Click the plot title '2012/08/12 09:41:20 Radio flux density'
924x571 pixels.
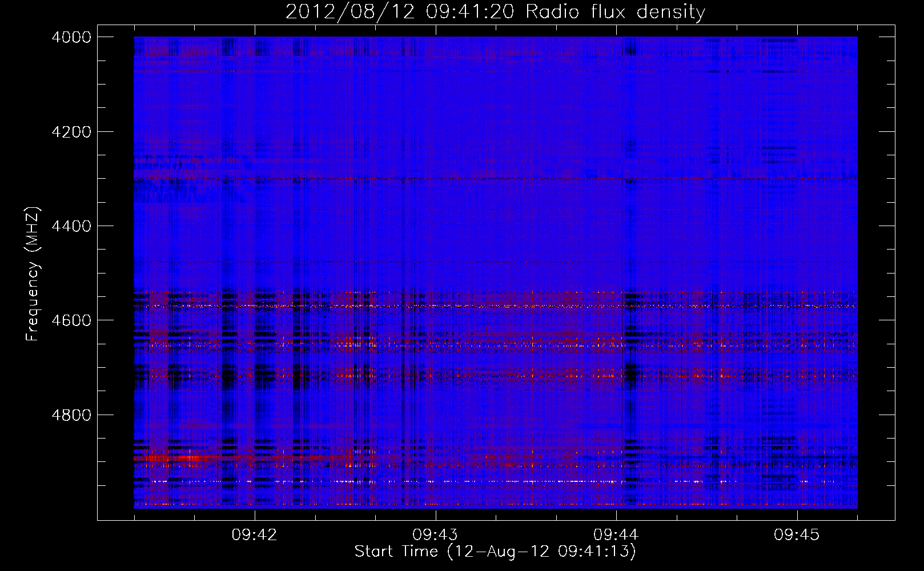495,12
